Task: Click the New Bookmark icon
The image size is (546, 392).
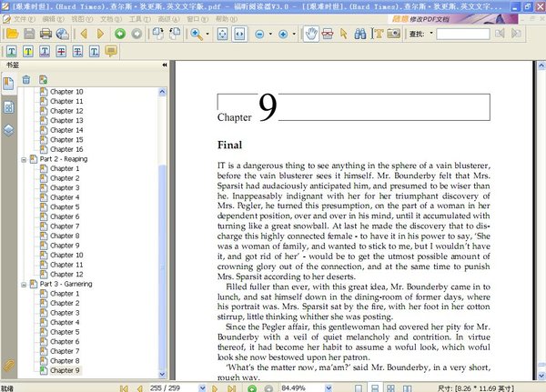Action: [x=43, y=80]
